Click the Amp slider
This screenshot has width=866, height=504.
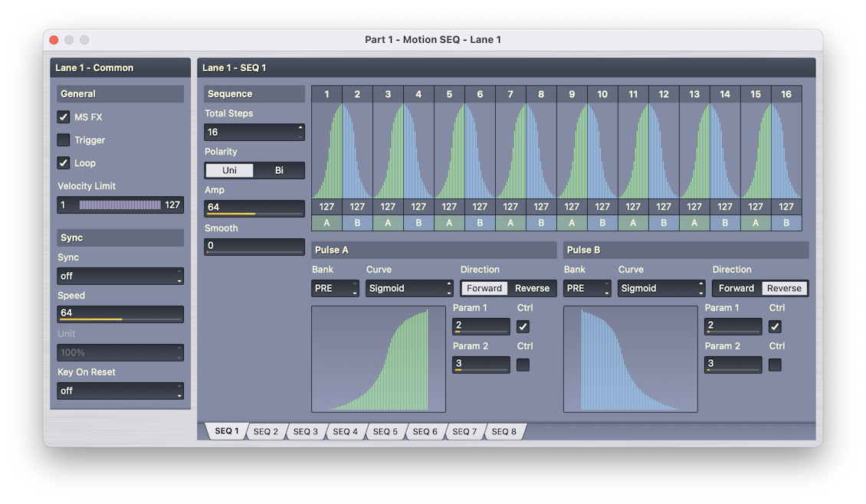click(x=254, y=208)
